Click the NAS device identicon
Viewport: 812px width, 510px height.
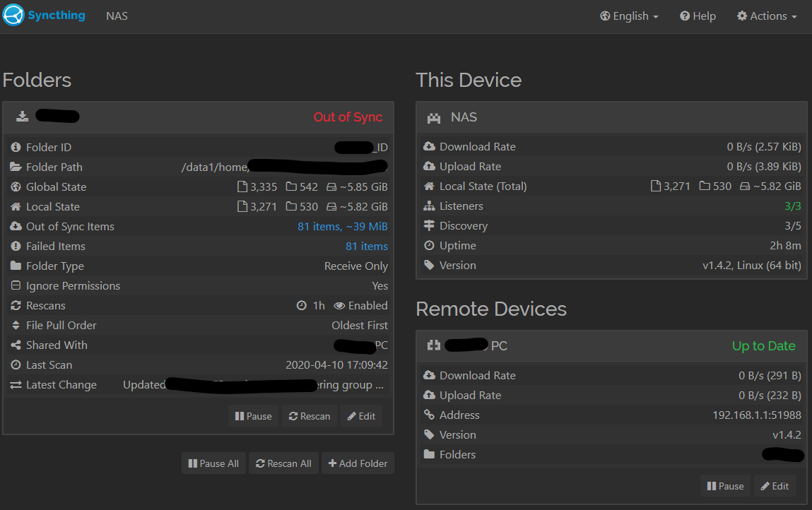point(434,118)
